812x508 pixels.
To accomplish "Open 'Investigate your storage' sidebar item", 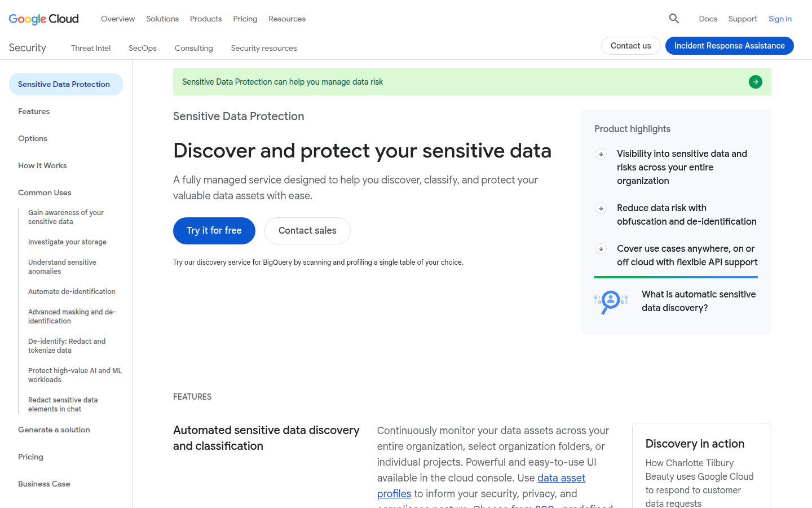I will [67, 242].
